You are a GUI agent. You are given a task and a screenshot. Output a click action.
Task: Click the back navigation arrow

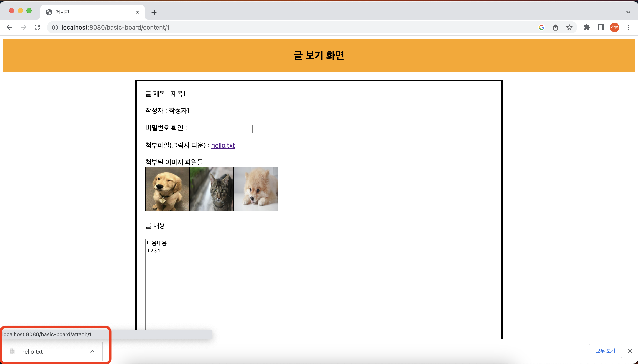pyautogui.click(x=9, y=27)
